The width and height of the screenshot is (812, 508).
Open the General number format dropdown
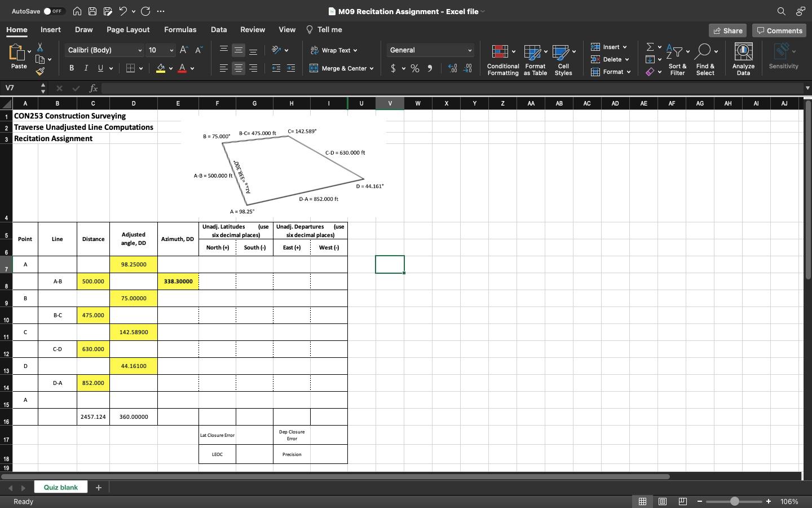[430, 50]
